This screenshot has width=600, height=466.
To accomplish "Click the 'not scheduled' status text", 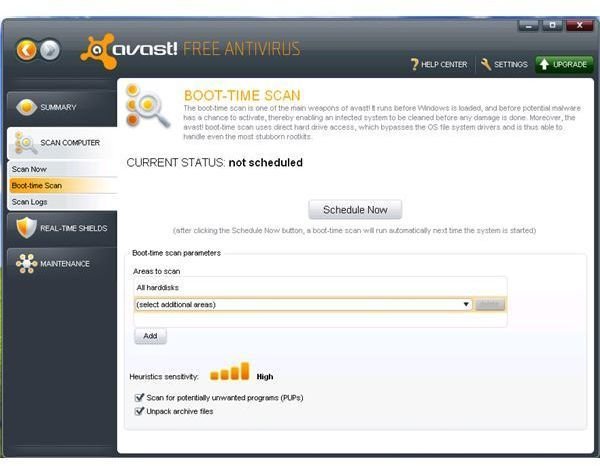I will pos(266,163).
